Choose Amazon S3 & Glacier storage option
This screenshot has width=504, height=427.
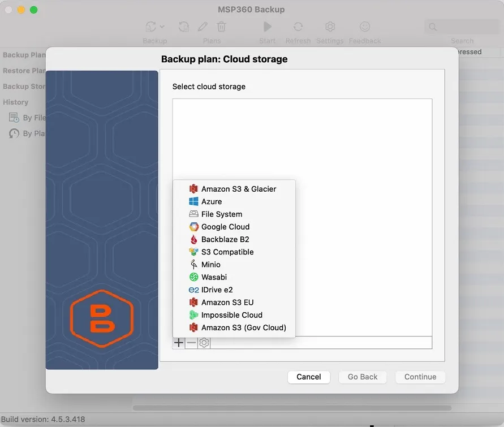tap(234, 189)
